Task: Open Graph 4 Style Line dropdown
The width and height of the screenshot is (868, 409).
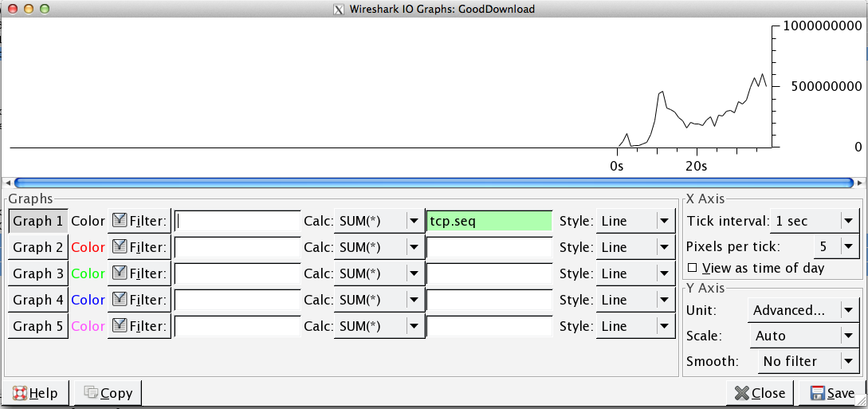Action: (x=635, y=300)
